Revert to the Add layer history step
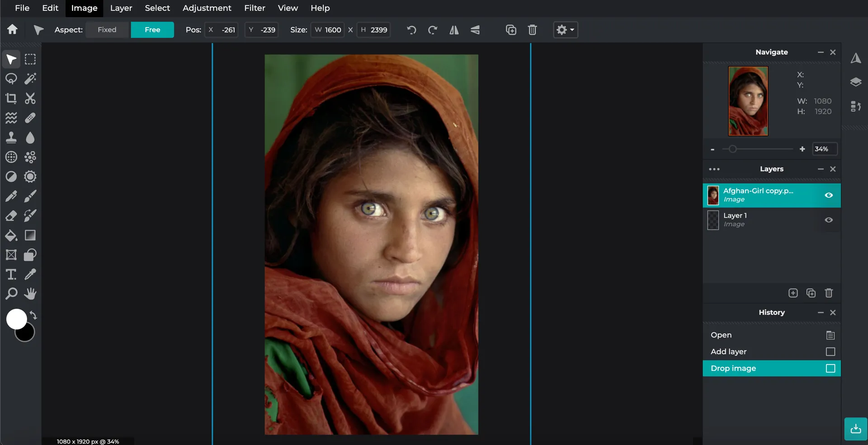The width and height of the screenshot is (868, 445). click(728, 351)
